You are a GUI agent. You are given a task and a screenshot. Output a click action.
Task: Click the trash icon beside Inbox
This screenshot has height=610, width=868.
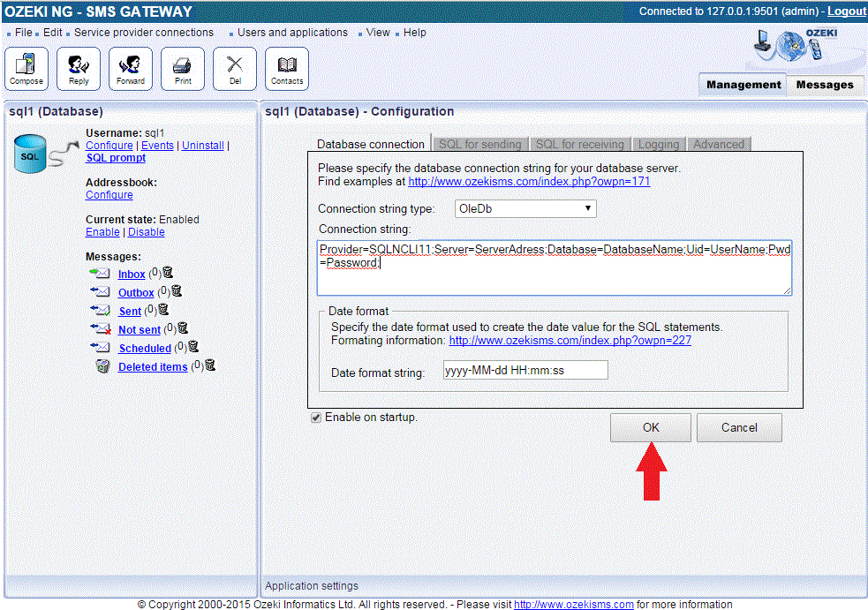click(167, 274)
